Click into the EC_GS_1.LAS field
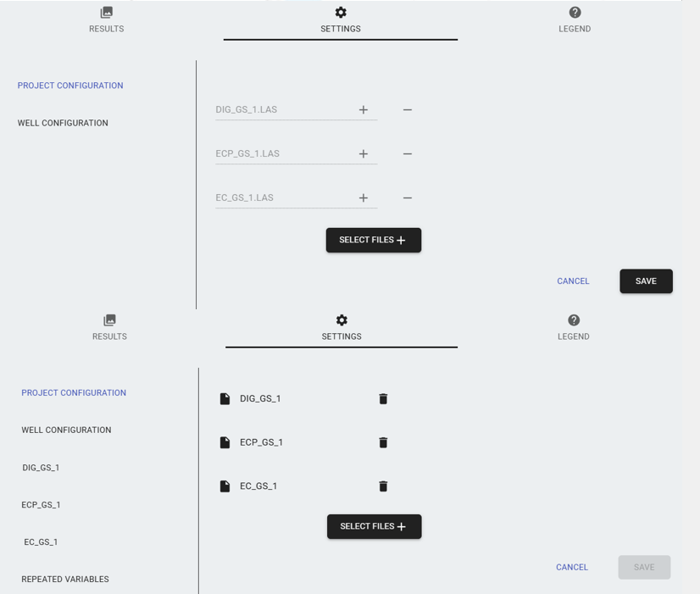 [x=282, y=197]
